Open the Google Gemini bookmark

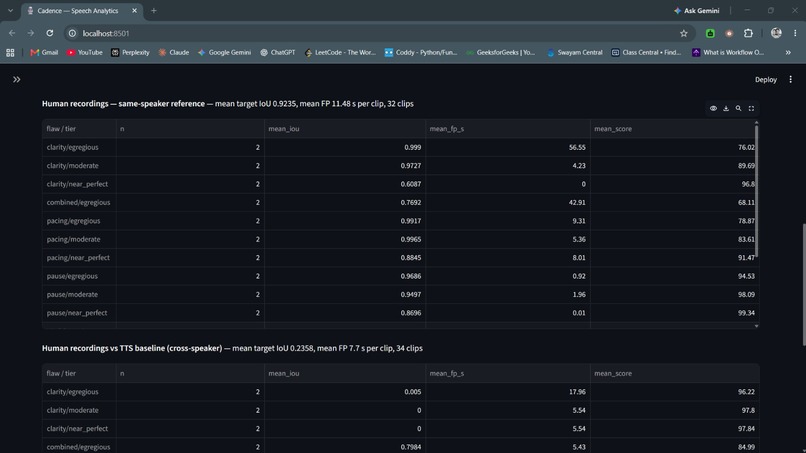coord(225,52)
